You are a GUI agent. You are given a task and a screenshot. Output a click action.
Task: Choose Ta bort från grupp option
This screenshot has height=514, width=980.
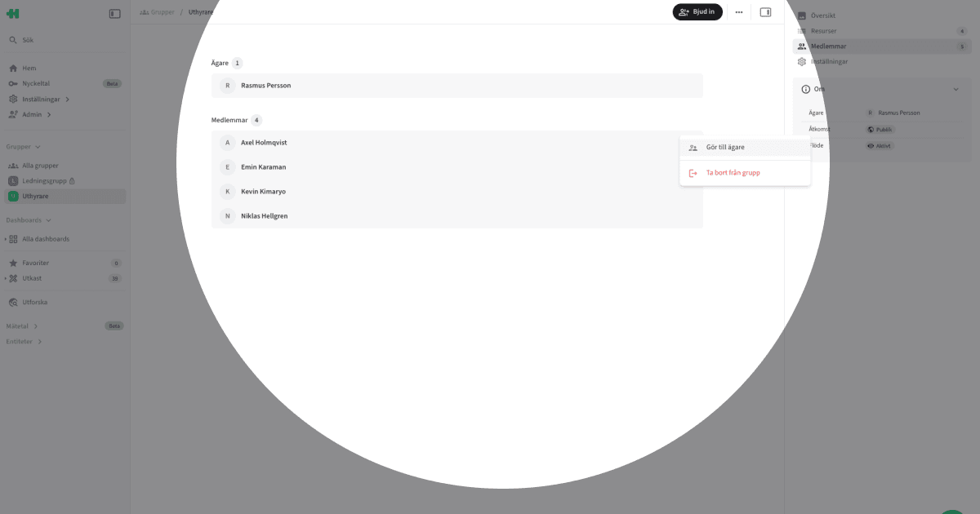pos(731,172)
